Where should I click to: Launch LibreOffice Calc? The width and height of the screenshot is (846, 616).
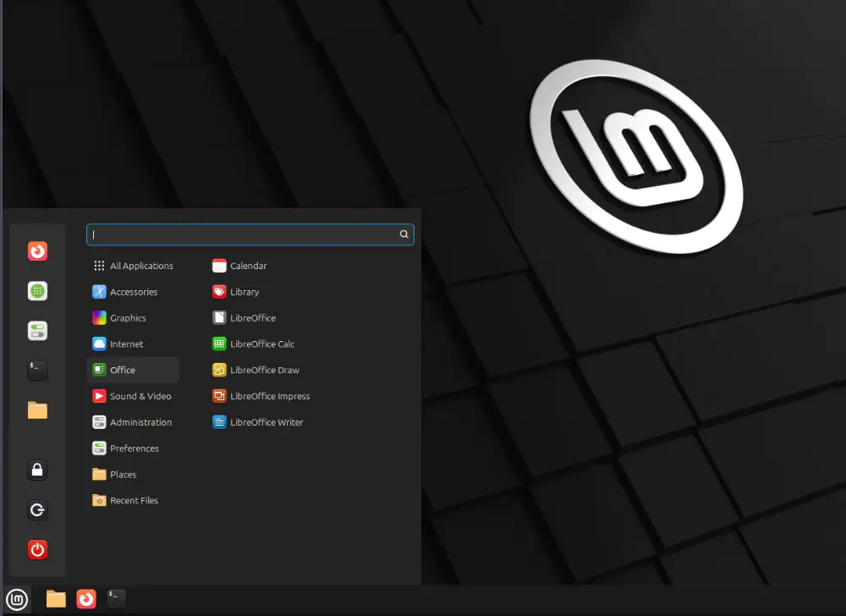[x=261, y=344]
